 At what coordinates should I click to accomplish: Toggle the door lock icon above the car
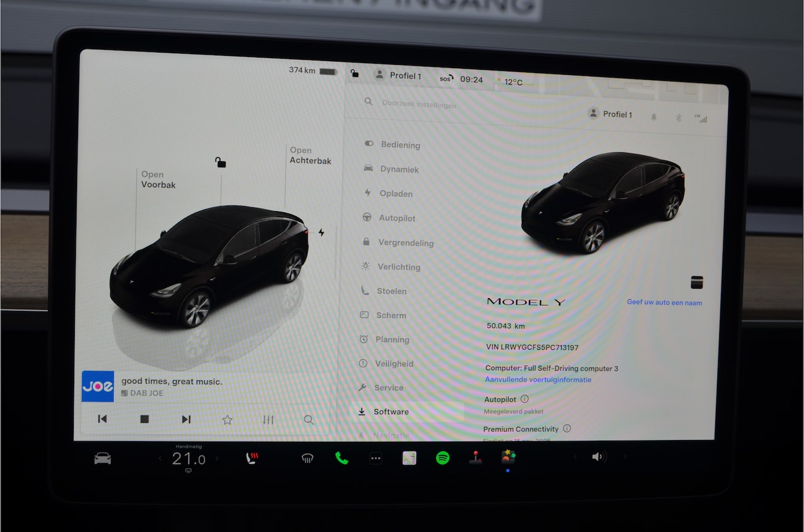tap(221, 162)
